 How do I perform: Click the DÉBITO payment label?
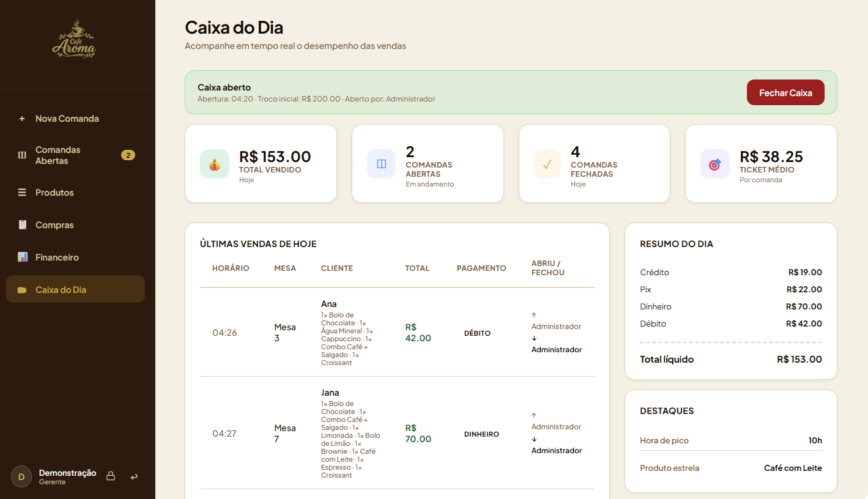(477, 333)
